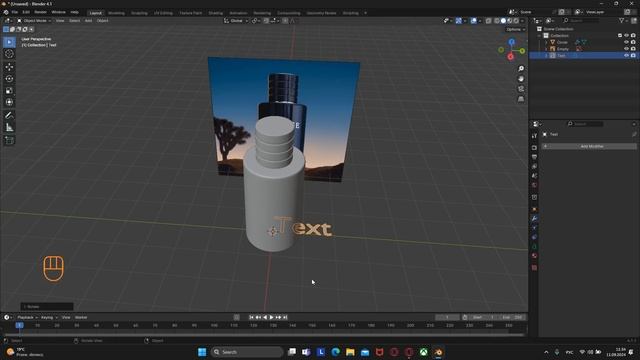Collapse the Collection tree in outliner
The image size is (640, 360).
[x=540, y=36]
